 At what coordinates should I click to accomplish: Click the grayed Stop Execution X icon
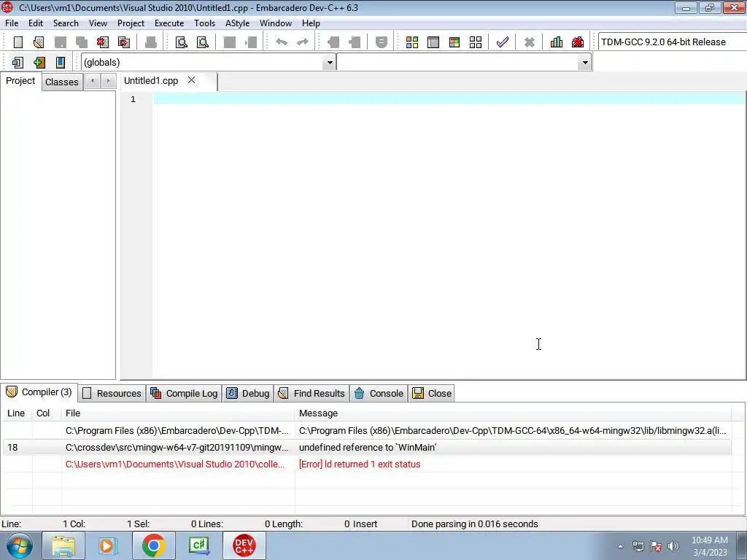point(529,42)
